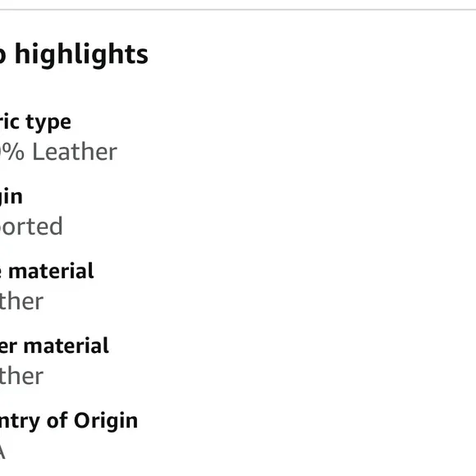Select the Leather value under Sole material

tap(21, 301)
